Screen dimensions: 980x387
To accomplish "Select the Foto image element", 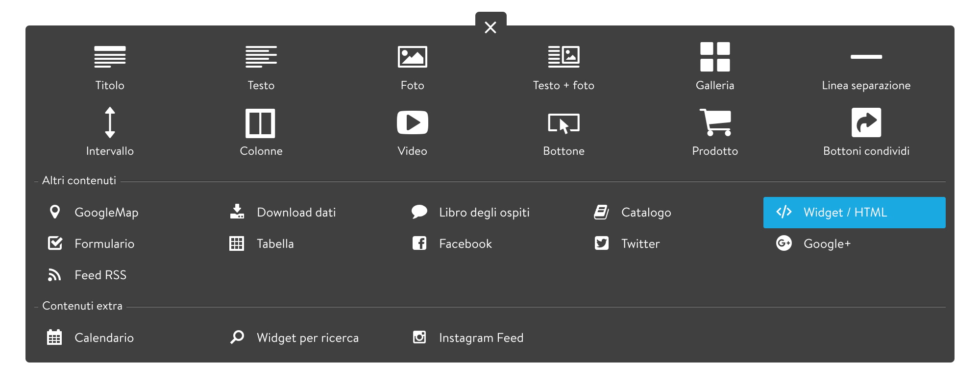I will coord(413,66).
